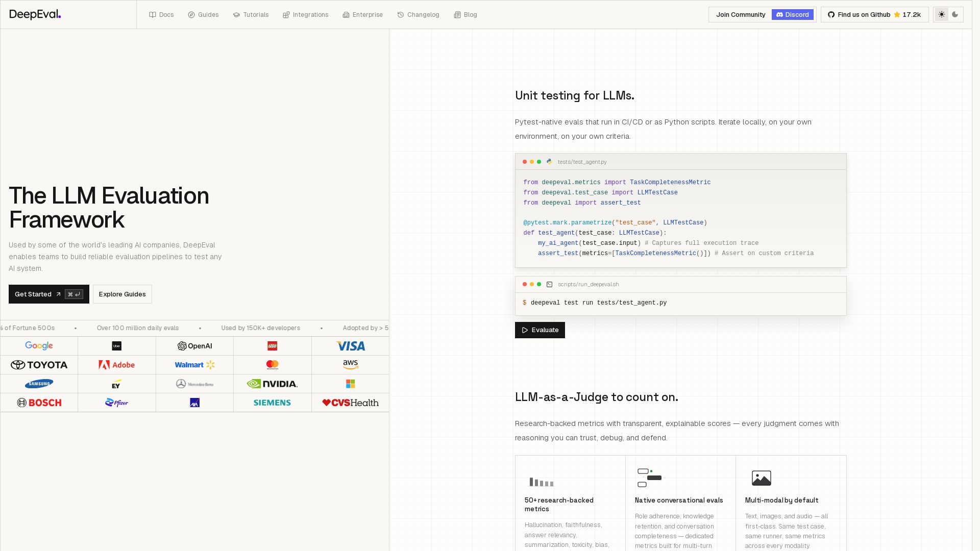Open the Integrations menu item
Viewport: 980px width, 551px height.
coord(306,15)
